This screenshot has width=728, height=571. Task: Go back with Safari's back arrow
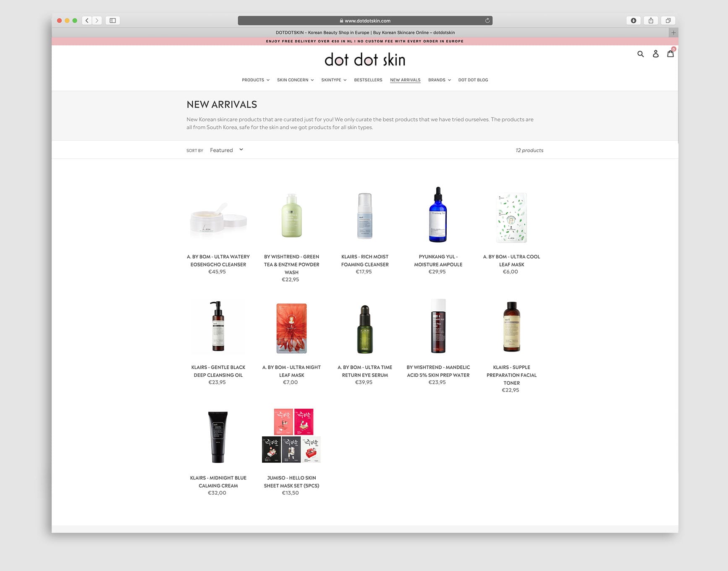coord(87,21)
